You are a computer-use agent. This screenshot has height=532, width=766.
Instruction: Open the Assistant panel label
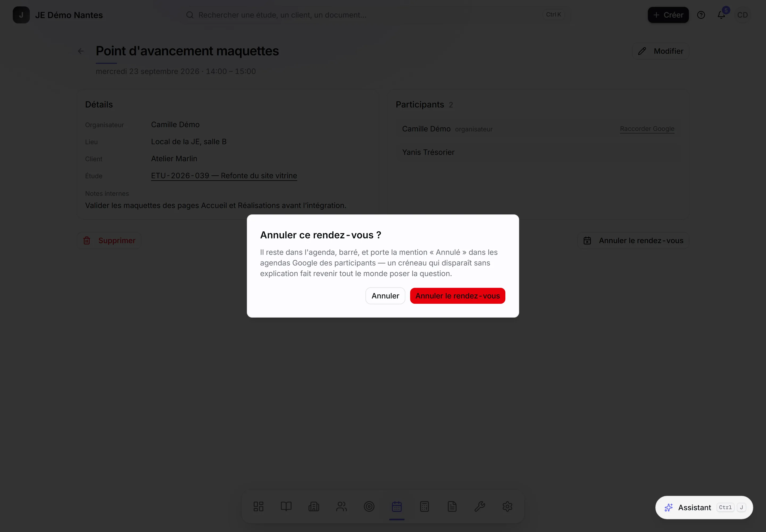coord(694,507)
